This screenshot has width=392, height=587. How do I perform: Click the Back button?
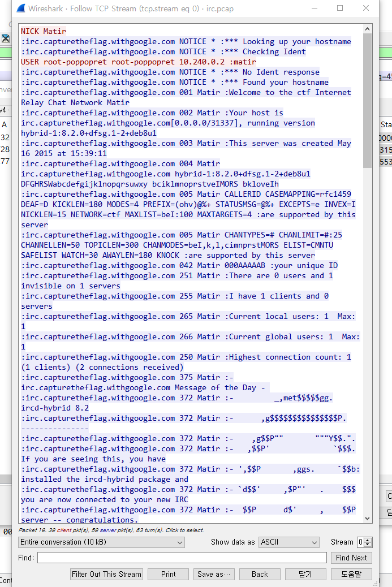coord(260,574)
